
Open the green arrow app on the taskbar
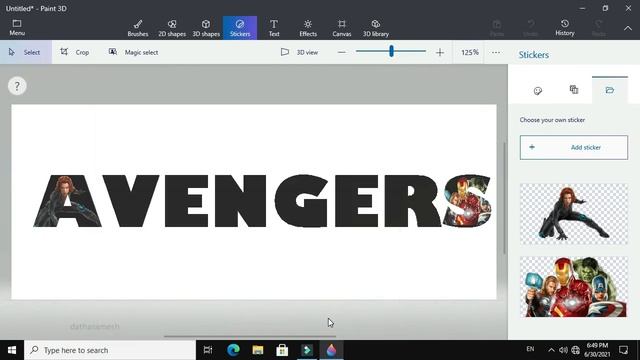[x=307, y=350]
